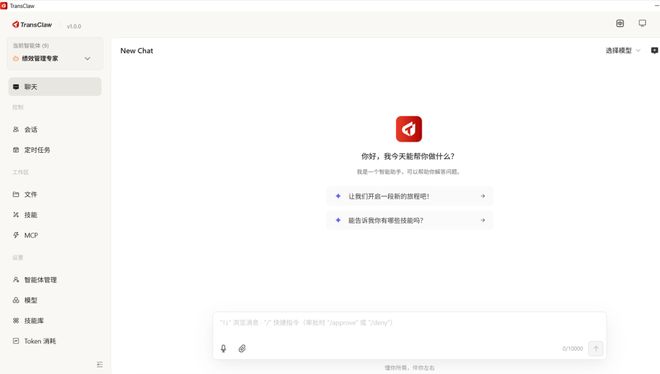Screen dimensions: 660x374
Task: Click the square box icon beside the monitor icon
Action: 620,23
